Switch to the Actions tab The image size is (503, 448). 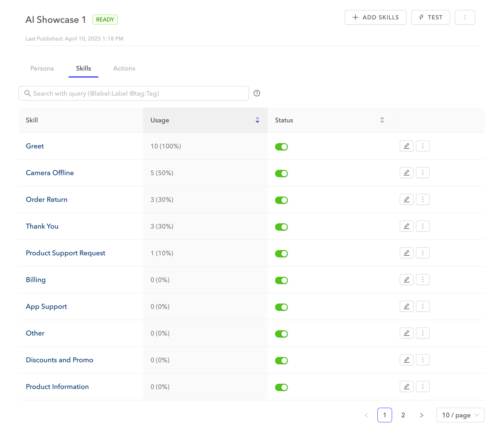124,68
